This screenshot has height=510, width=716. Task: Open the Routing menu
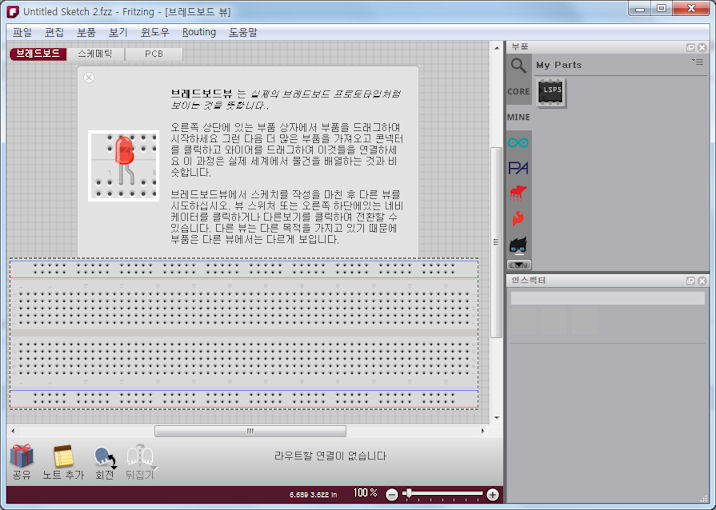click(x=198, y=32)
